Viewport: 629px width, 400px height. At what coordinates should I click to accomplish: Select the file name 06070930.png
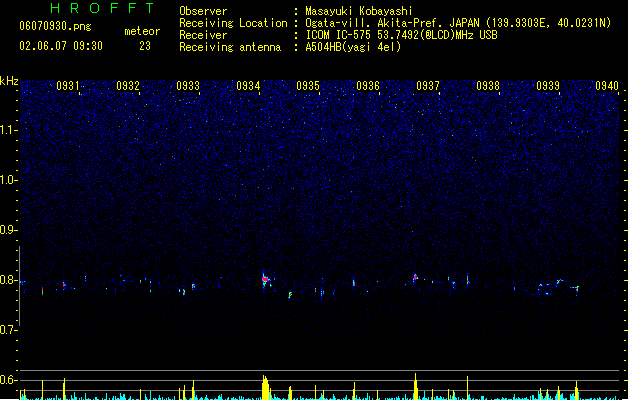point(55,26)
